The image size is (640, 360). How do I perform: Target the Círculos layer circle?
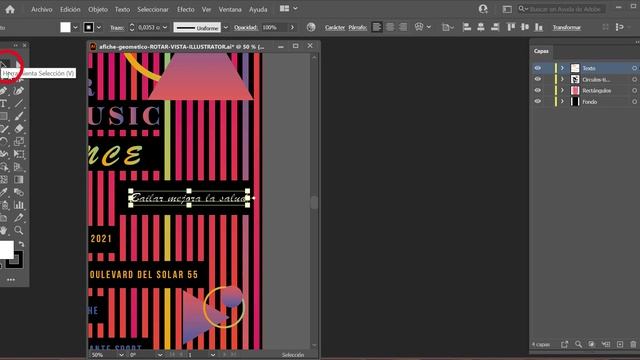pyautogui.click(x=634, y=79)
